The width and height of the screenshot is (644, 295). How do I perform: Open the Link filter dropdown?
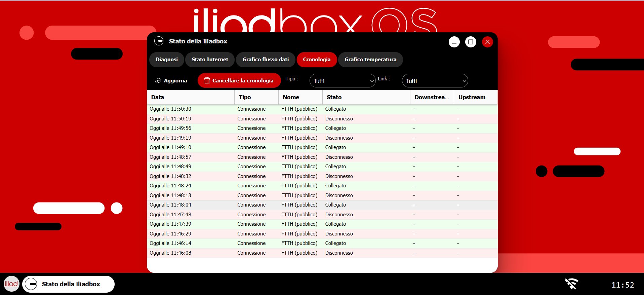[435, 81]
